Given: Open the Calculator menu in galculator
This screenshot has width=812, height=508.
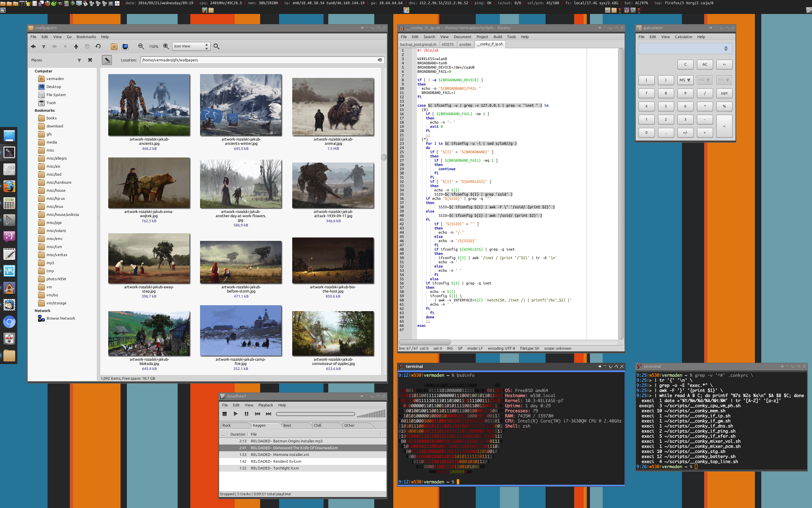Looking at the screenshot, I should [683, 37].
